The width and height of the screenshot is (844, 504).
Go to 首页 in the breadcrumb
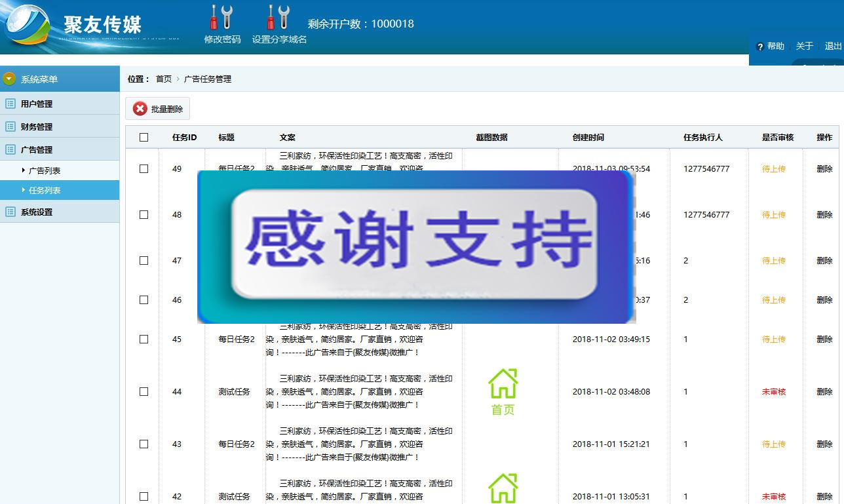[163, 79]
